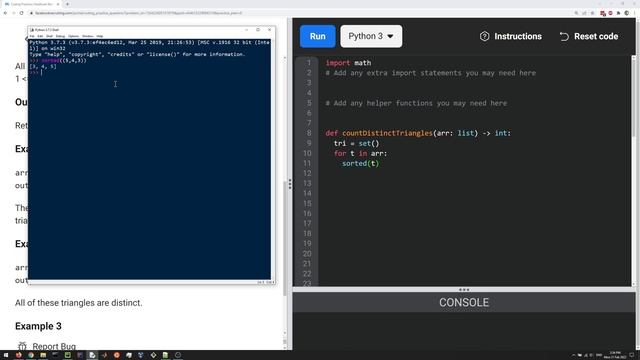
Task: Open the Options menu in Python Shell
Action: 73,36
